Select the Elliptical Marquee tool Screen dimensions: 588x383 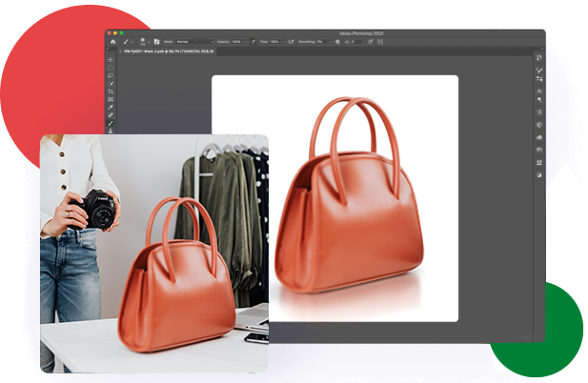click(112, 70)
